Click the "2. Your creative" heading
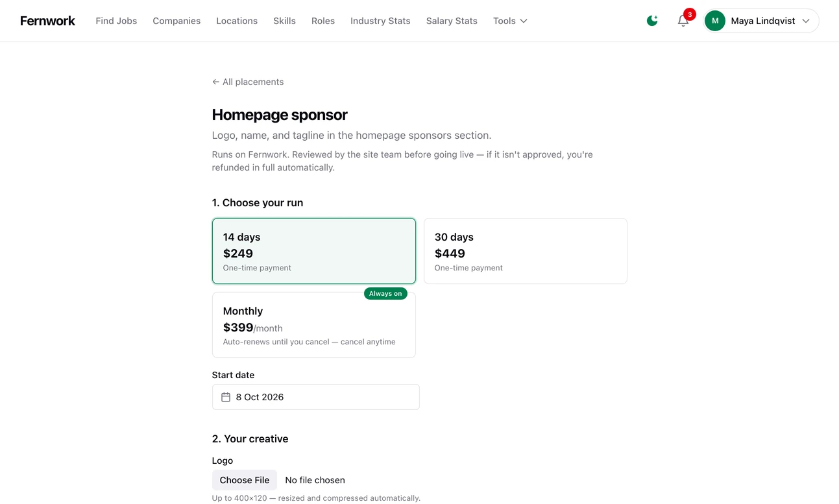The image size is (839, 504). [250, 439]
